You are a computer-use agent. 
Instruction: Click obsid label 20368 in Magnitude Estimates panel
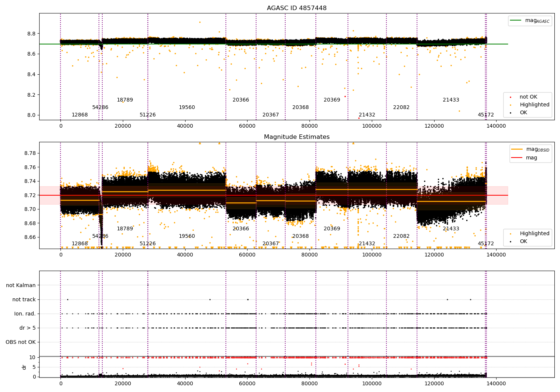pyautogui.click(x=301, y=236)
